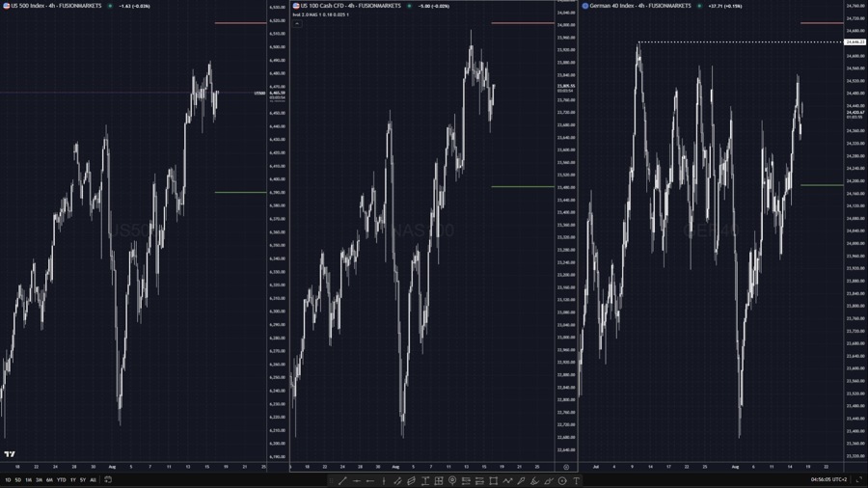Select the trend line drawing tool
The height and width of the screenshot is (488, 868).
click(x=342, y=480)
